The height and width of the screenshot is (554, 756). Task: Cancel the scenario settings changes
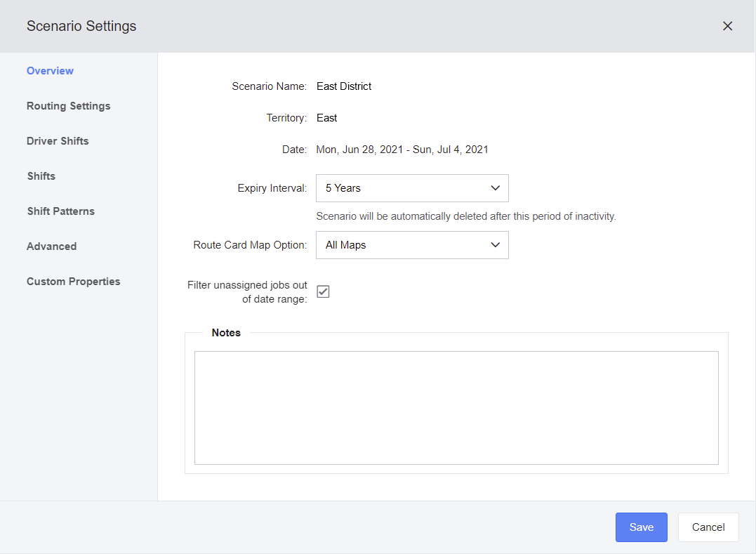[708, 527]
